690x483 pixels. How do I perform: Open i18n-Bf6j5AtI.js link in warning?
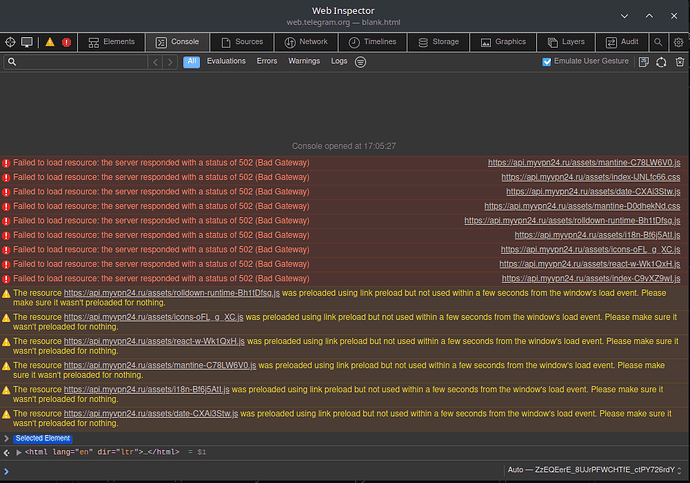click(147, 390)
